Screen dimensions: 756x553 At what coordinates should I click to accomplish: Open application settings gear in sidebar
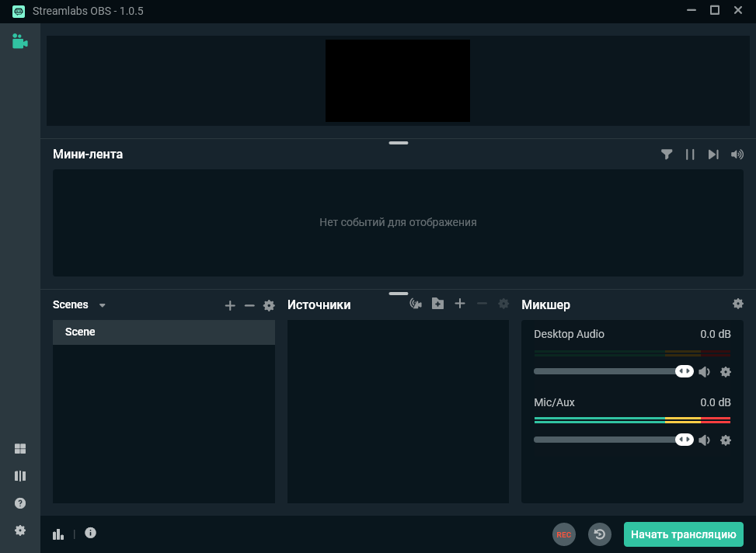19,530
